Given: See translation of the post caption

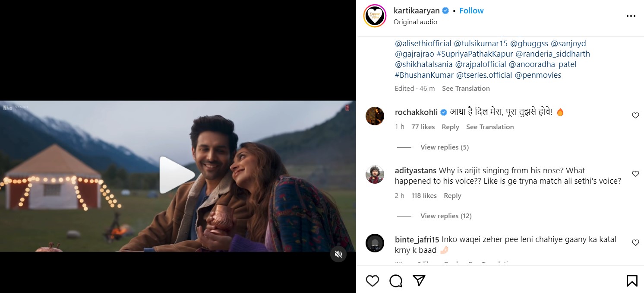Looking at the screenshot, I should [466, 89].
